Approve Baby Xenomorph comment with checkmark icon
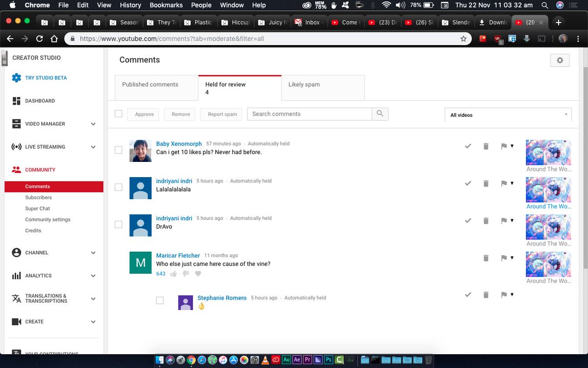This screenshot has height=368, width=588. pyautogui.click(x=468, y=146)
